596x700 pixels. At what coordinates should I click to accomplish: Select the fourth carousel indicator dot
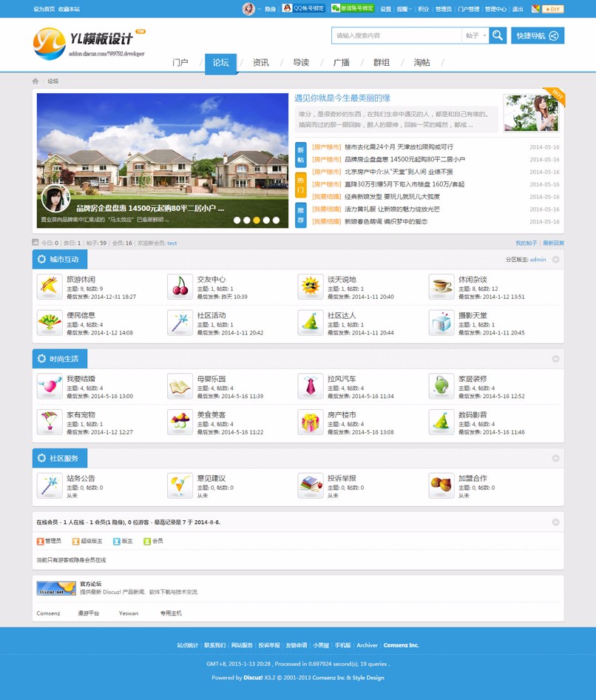click(x=266, y=221)
